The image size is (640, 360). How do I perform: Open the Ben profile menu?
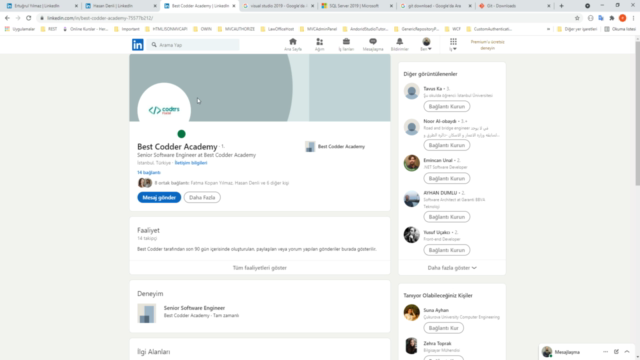point(426,44)
